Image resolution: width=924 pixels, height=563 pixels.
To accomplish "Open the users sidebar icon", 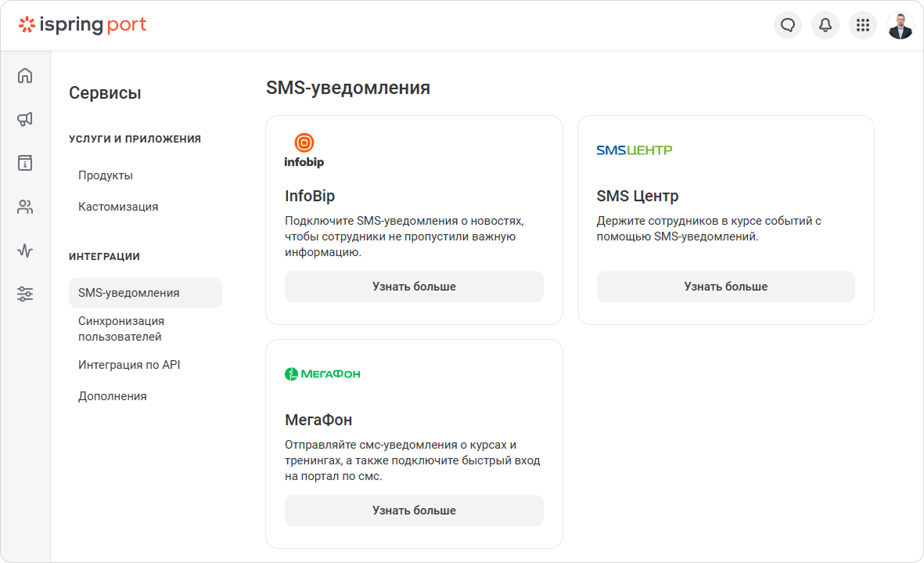I will pyautogui.click(x=25, y=207).
